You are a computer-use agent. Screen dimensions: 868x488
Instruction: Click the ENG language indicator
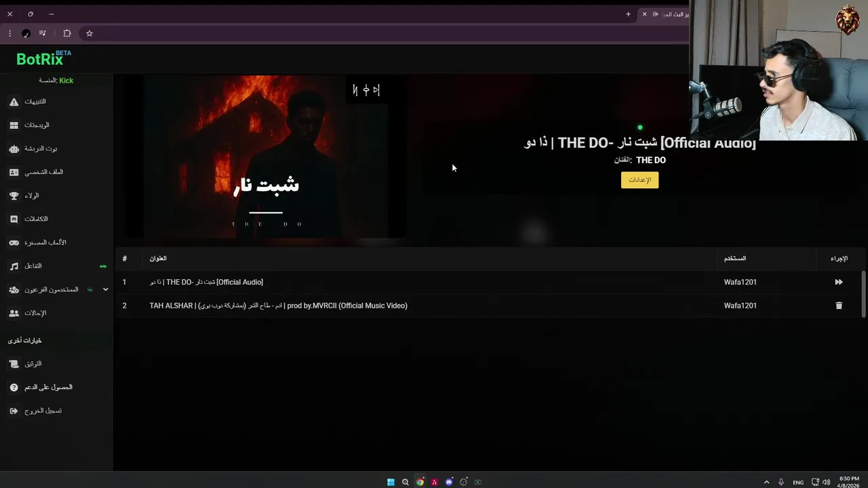point(798,483)
